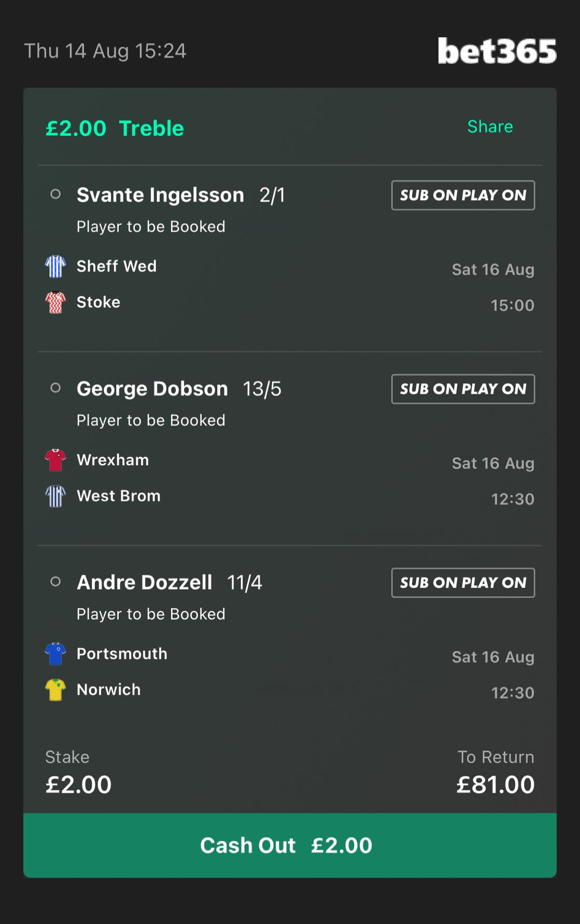Viewport: 580px width, 924px height.
Task: Tap the Share link
Action: pos(490,127)
